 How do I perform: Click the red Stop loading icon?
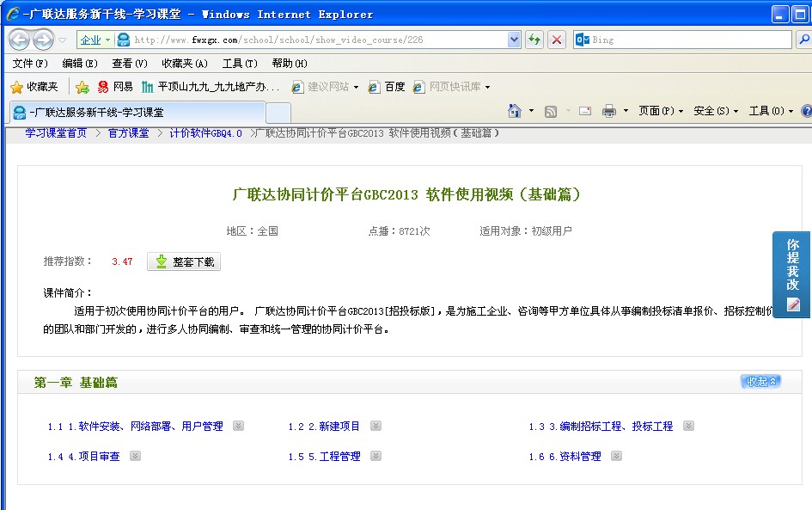[x=557, y=40]
